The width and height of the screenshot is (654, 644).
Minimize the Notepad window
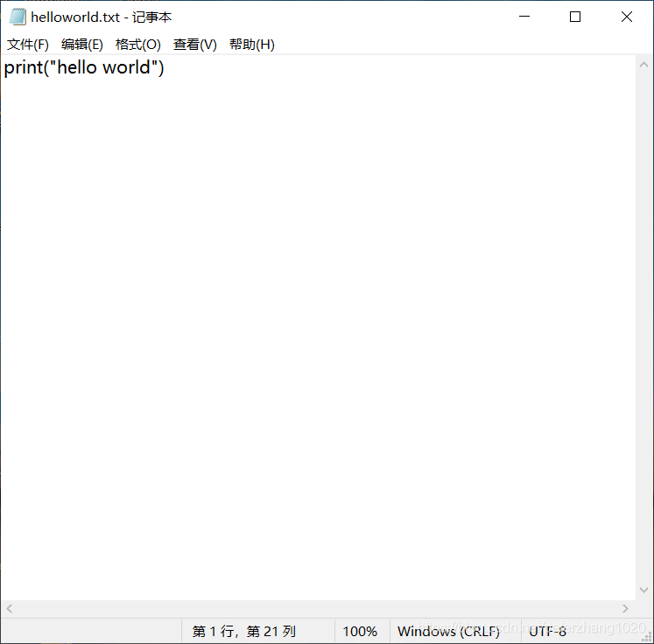[524, 17]
